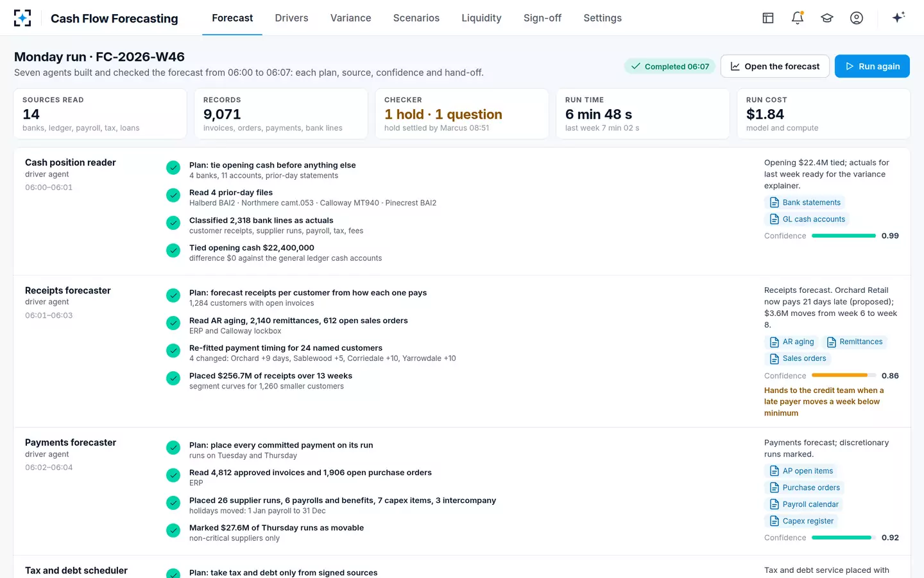Click the Receipts forecaster confidence bar
924x578 pixels.
[844, 376]
